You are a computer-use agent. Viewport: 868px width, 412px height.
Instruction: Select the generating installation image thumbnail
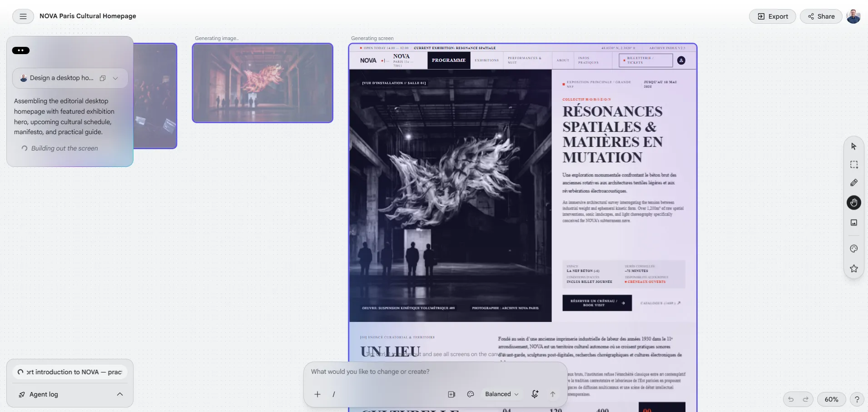[263, 83]
